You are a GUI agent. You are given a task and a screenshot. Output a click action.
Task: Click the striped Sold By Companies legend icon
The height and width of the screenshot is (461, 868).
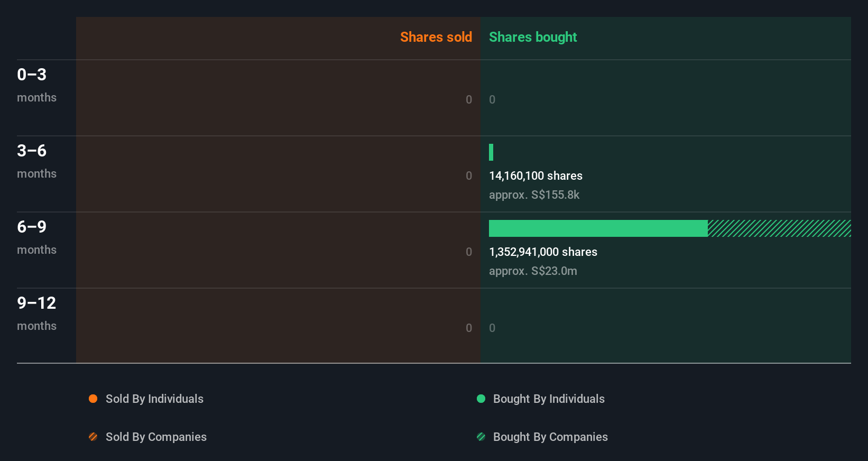tap(93, 437)
